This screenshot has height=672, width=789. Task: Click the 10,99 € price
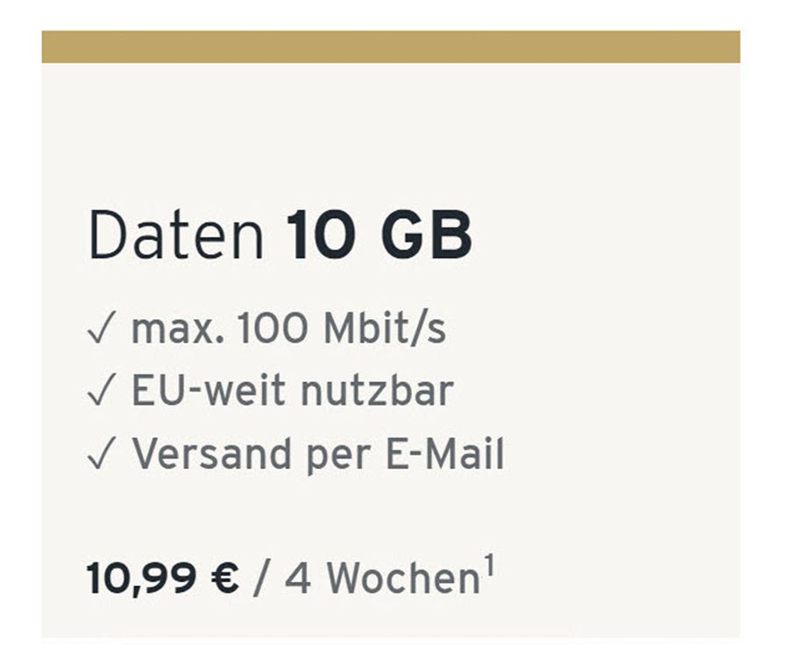pos(162,578)
